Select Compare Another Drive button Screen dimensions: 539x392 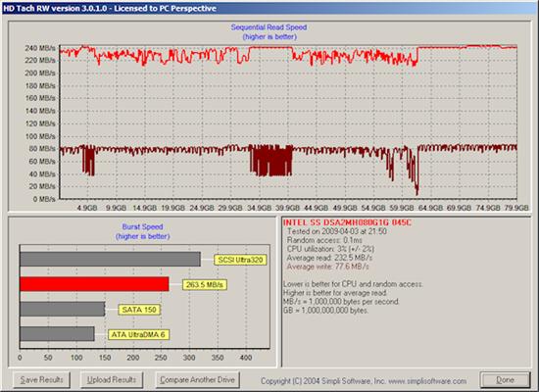197,380
